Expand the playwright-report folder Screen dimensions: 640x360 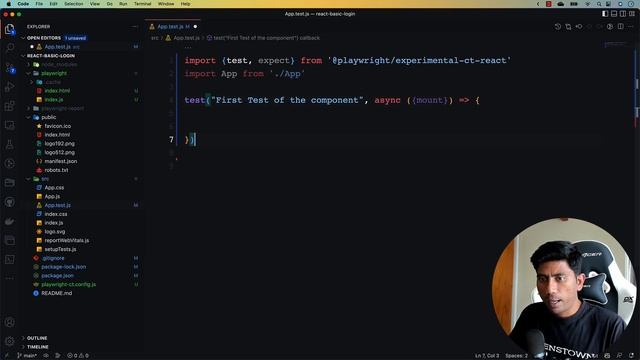(x=62, y=109)
